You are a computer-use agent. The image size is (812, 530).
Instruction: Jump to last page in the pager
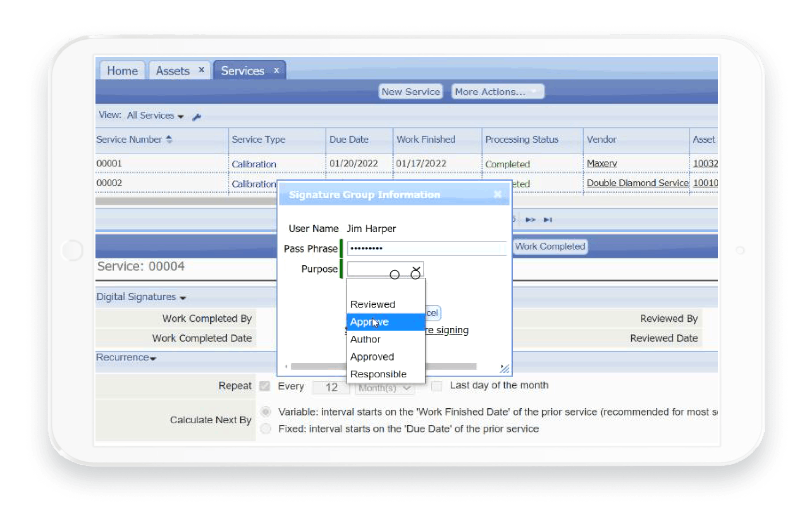pos(548,220)
